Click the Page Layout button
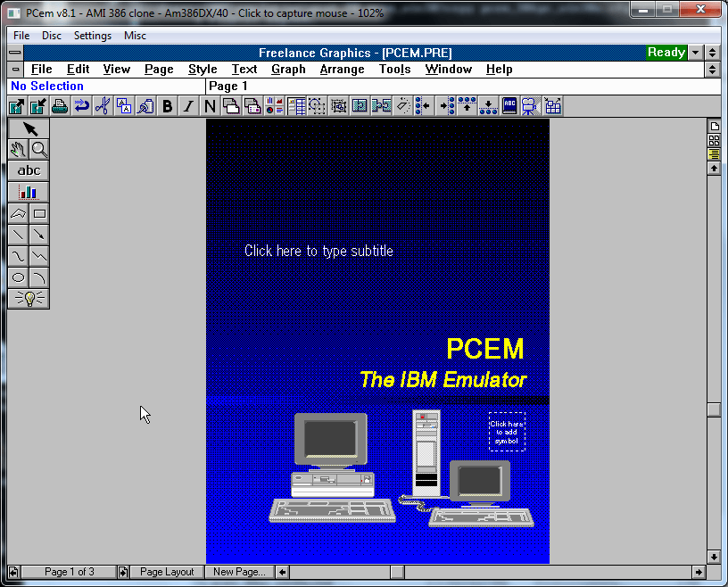728x587 pixels. click(167, 572)
